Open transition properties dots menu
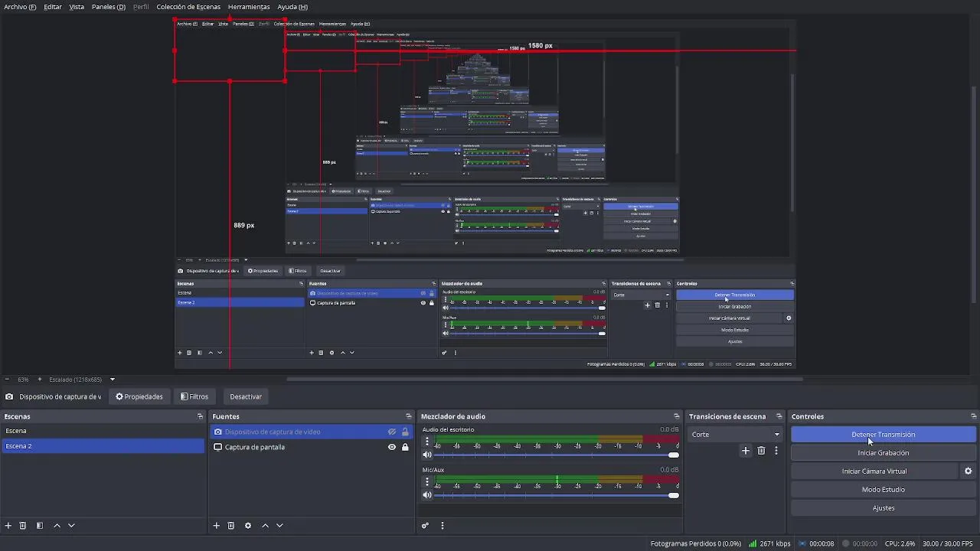980x551 pixels. [776, 451]
